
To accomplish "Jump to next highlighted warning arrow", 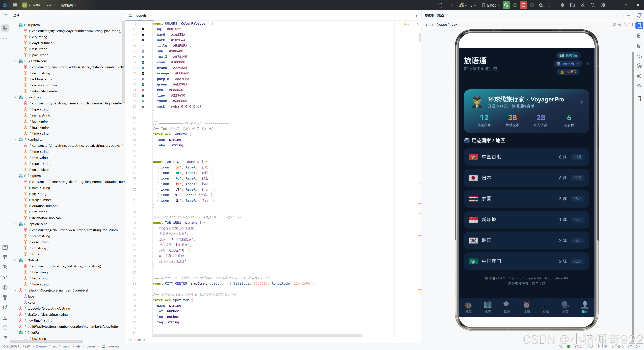I will (418, 24).
